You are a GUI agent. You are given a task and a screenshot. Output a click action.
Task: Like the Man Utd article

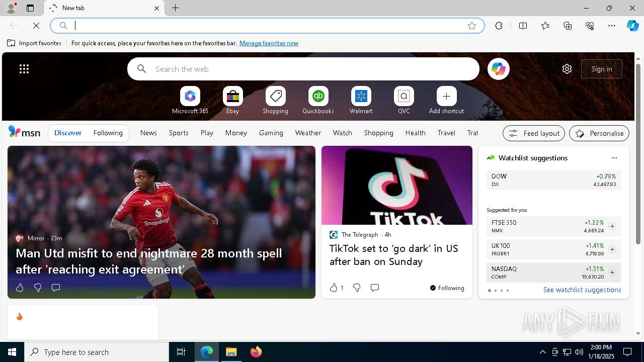click(20, 288)
